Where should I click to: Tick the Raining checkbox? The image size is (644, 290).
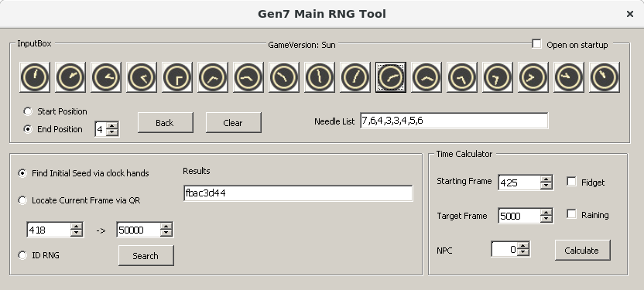[x=571, y=214]
